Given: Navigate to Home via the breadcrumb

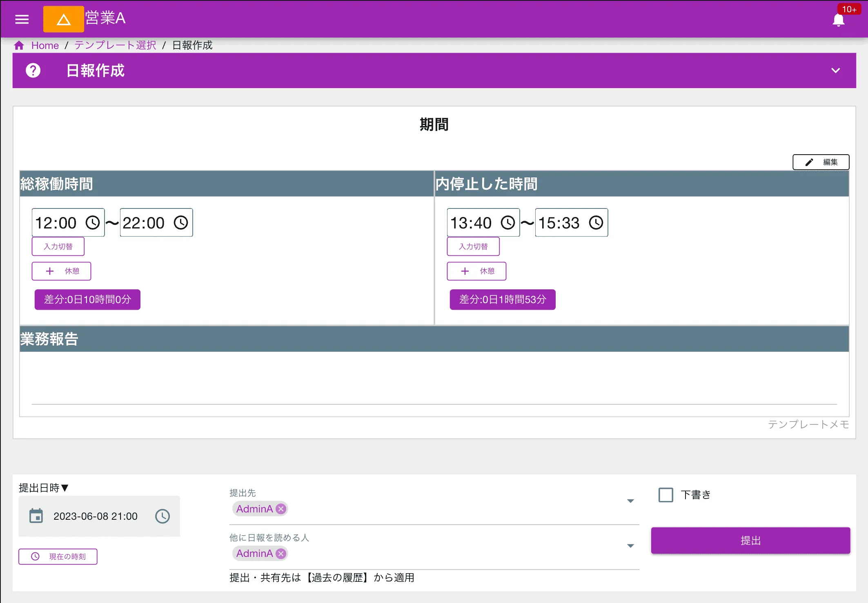Looking at the screenshot, I should (45, 45).
